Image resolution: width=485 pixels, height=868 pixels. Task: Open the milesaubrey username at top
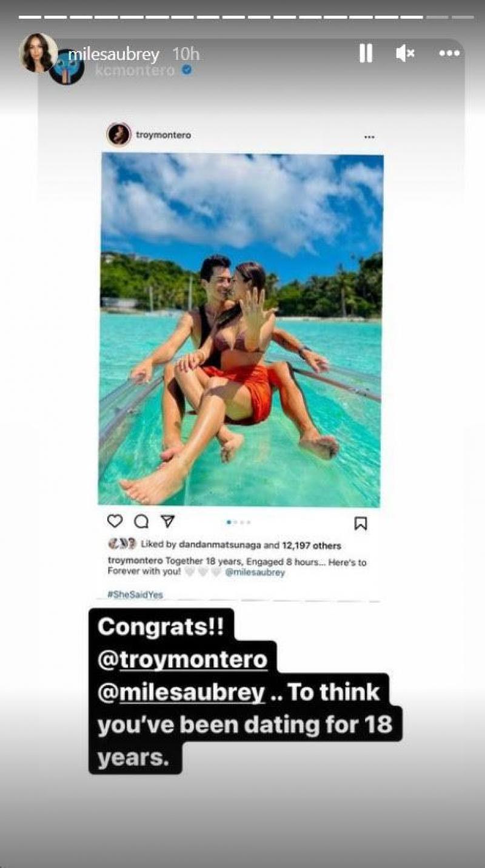[x=113, y=55]
